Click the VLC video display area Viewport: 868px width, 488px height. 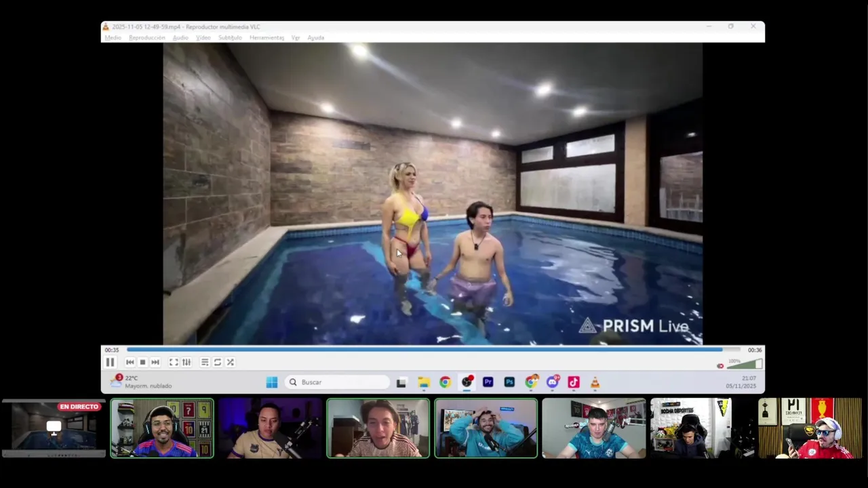[x=433, y=194]
